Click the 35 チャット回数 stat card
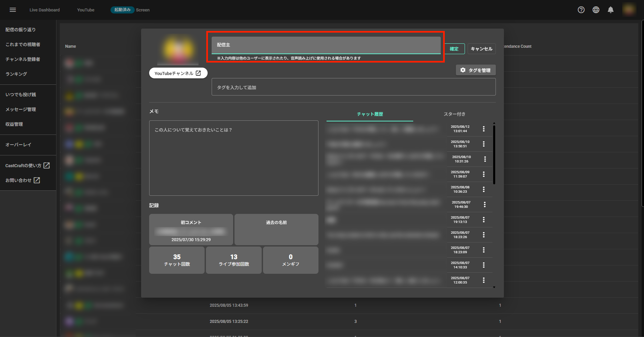 point(177,260)
